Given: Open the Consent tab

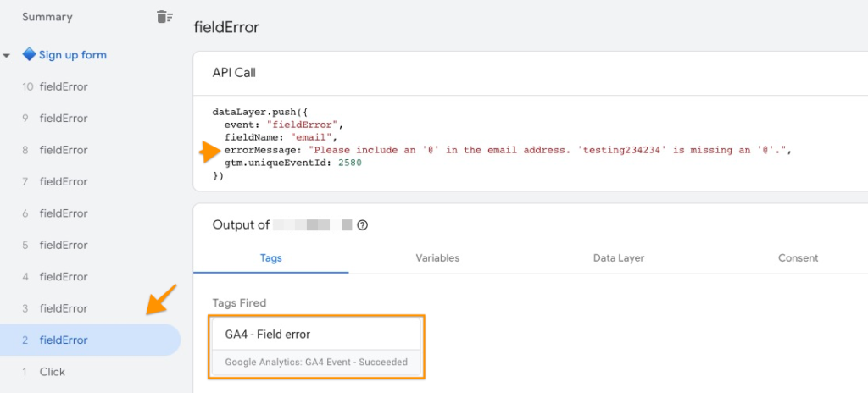Looking at the screenshot, I should tap(798, 258).
